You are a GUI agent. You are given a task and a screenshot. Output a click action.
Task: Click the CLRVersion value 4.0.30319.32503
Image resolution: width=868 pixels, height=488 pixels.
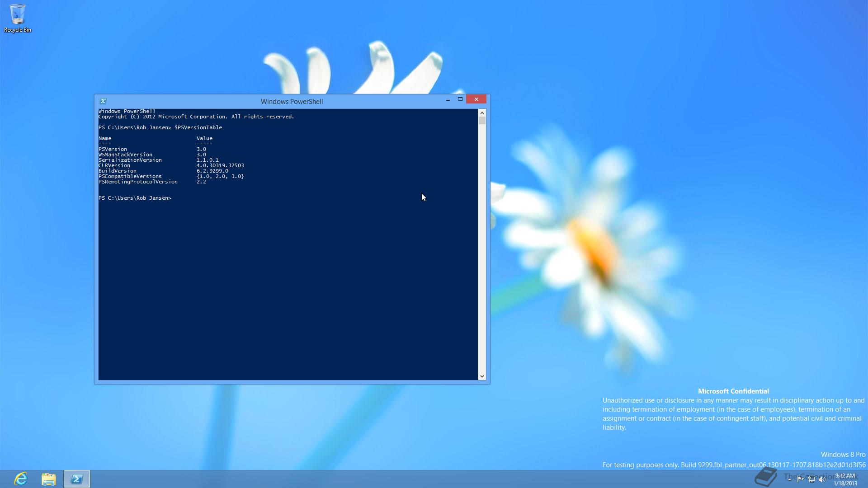[x=220, y=166]
